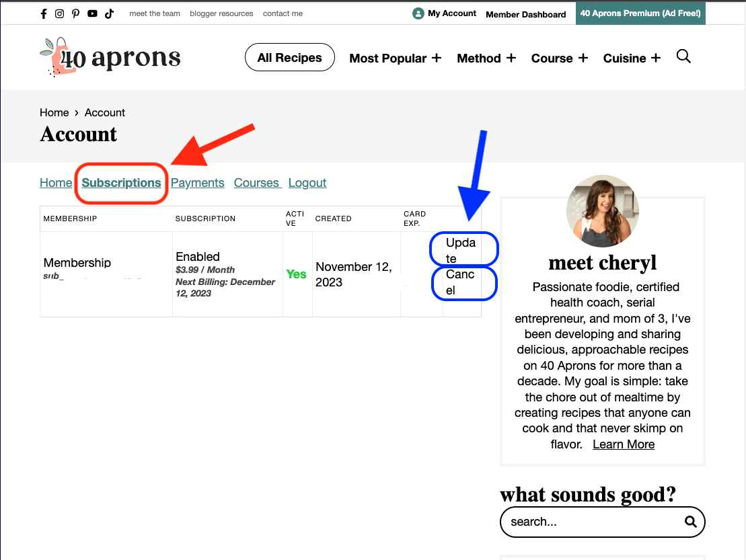Click the ACTIVE column header
Screen dimensions: 746x560
click(295, 218)
